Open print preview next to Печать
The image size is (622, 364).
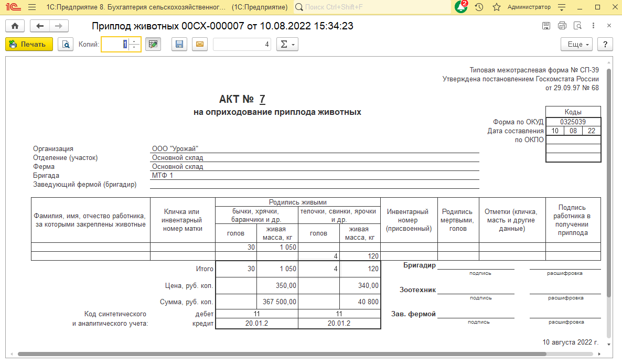(x=66, y=45)
